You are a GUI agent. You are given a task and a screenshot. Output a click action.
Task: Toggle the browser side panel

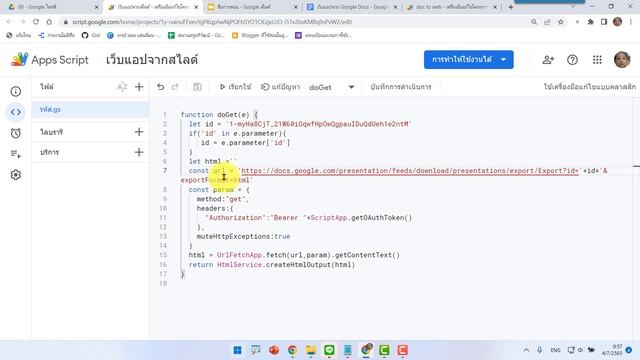(x=604, y=22)
